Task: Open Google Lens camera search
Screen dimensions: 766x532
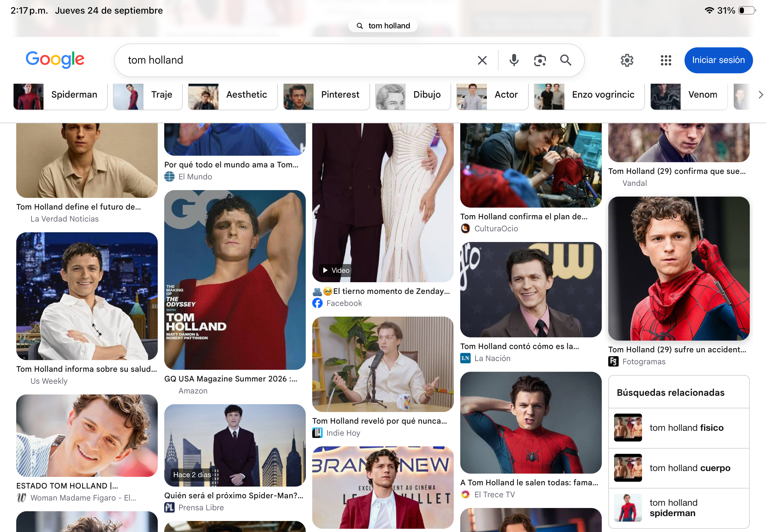Action: click(539, 60)
